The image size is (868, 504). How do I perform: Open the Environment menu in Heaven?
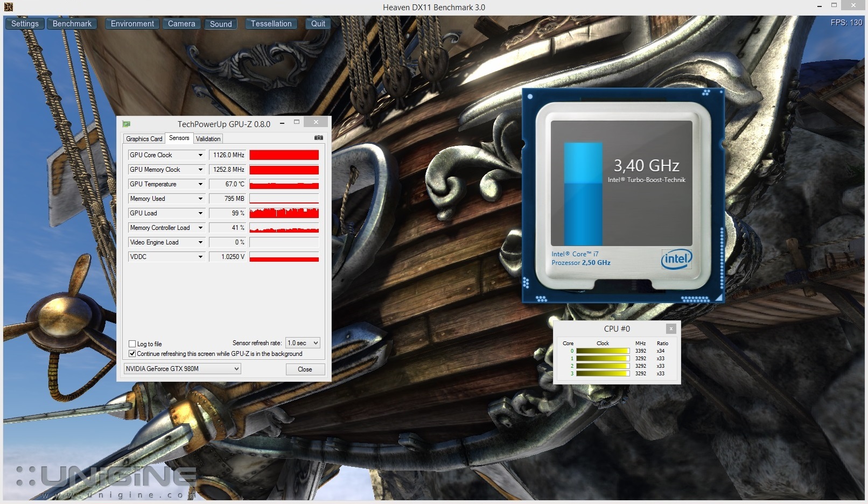(x=132, y=24)
